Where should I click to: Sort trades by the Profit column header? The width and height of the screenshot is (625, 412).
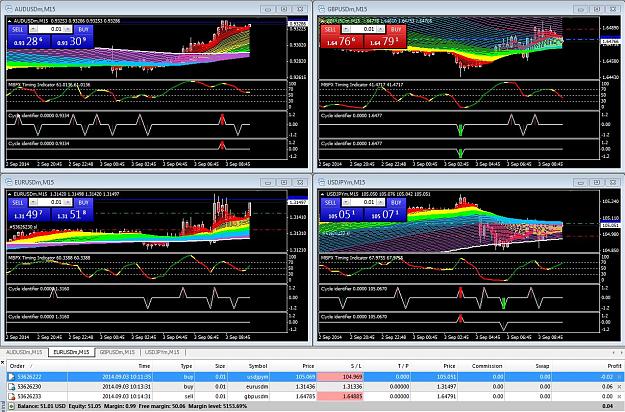pos(589,366)
